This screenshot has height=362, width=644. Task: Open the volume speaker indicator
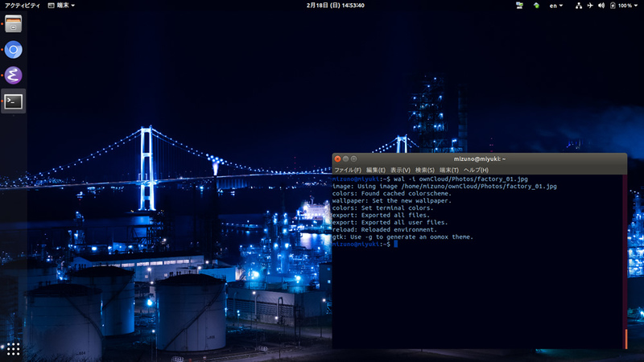pos(601,6)
